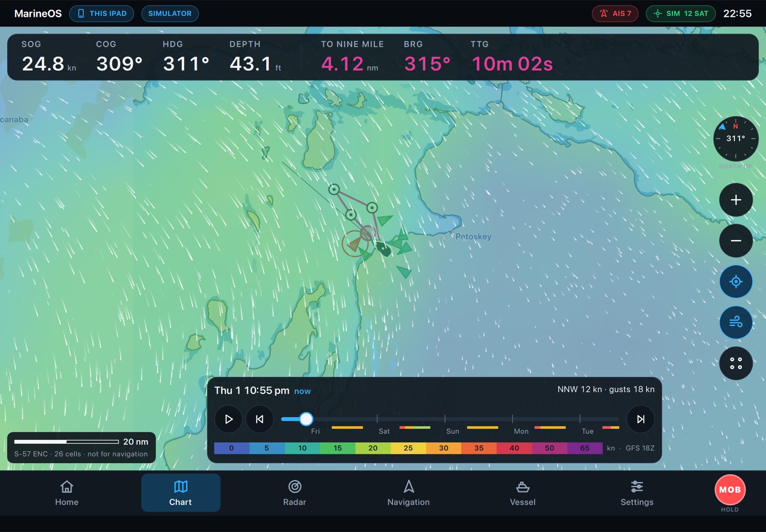Click the GFS 18Z model label

click(x=640, y=448)
